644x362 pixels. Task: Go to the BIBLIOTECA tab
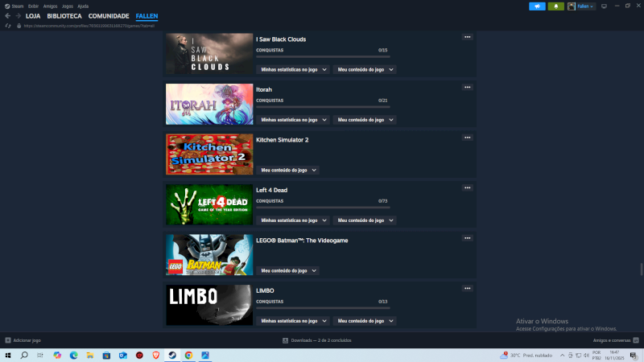coord(64,16)
